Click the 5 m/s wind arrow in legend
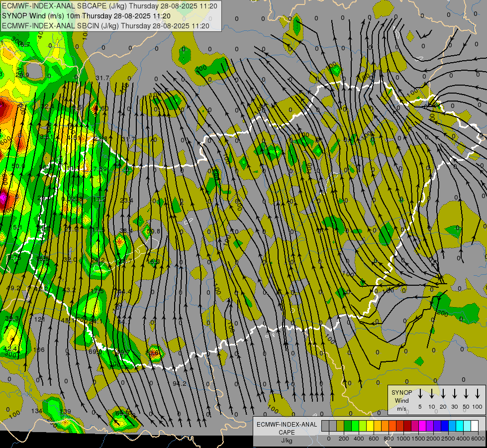The image size is (487, 448). coord(420,394)
